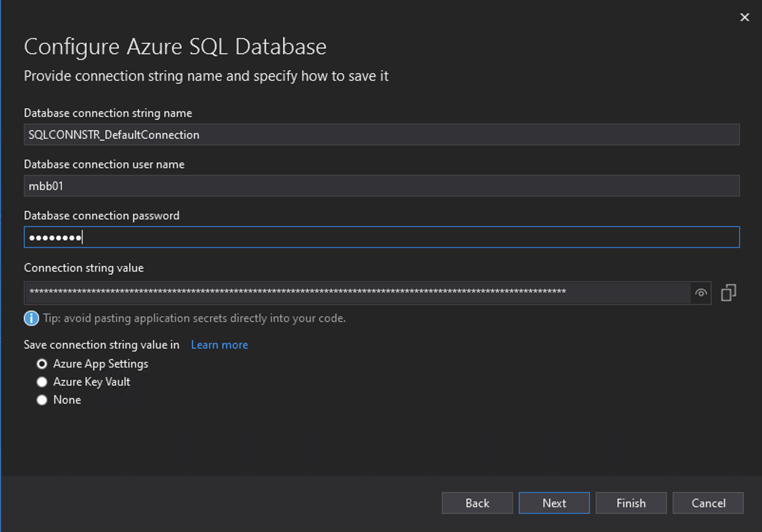Copy the connection string to clipboard
762x532 pixels.
pyautogui.click(x=729, y=292)
